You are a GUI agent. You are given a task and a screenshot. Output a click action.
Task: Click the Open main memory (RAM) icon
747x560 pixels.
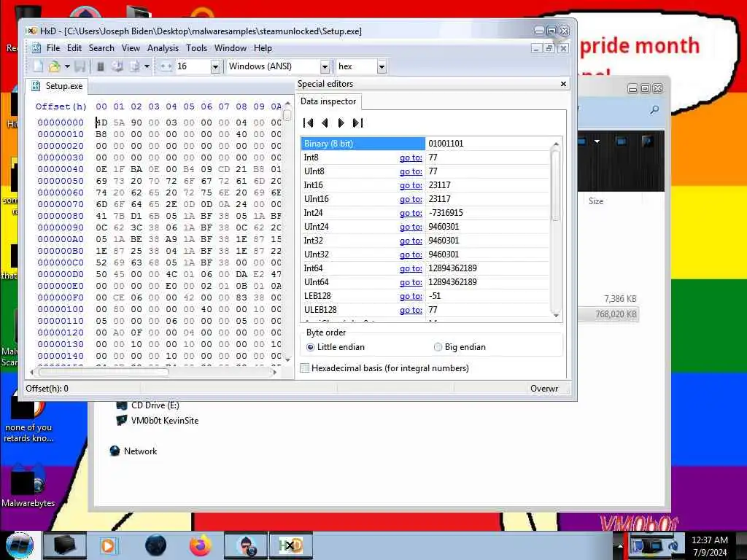tap(101, 66)
